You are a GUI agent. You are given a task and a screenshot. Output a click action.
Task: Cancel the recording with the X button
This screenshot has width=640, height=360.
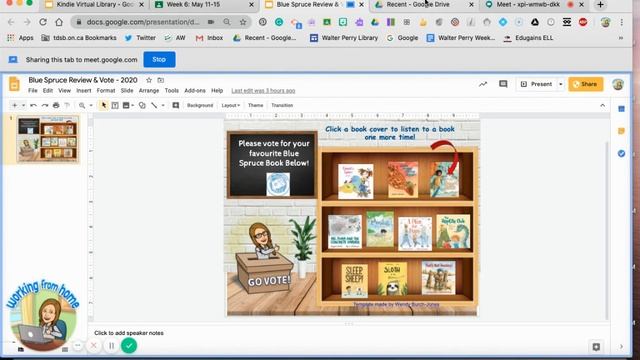pyautogui.click(x=93, y=346)
